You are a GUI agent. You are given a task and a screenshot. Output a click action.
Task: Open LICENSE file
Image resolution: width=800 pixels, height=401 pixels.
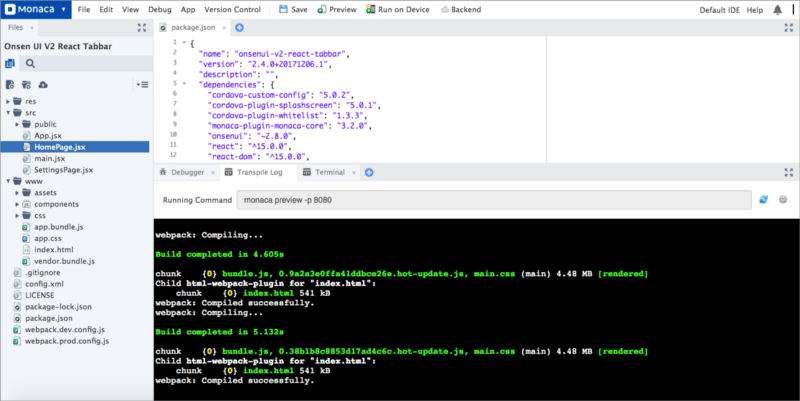(39, 295)
